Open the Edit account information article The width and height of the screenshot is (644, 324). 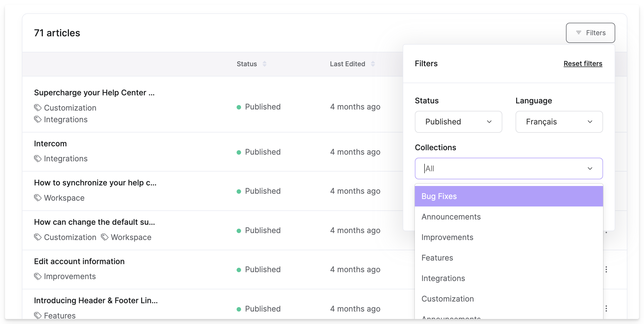click(x=79, y=261)
